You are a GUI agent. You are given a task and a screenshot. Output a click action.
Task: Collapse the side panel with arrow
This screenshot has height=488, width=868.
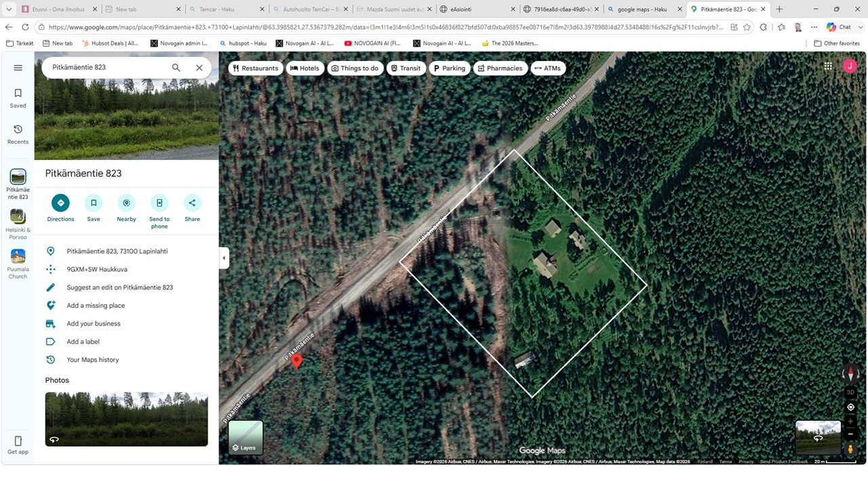[x=224, y=258]
